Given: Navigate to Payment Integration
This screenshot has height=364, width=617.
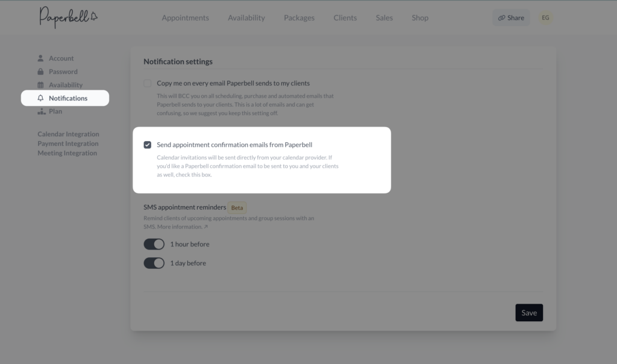Looking at the screenshot, I should coord(67,144).
